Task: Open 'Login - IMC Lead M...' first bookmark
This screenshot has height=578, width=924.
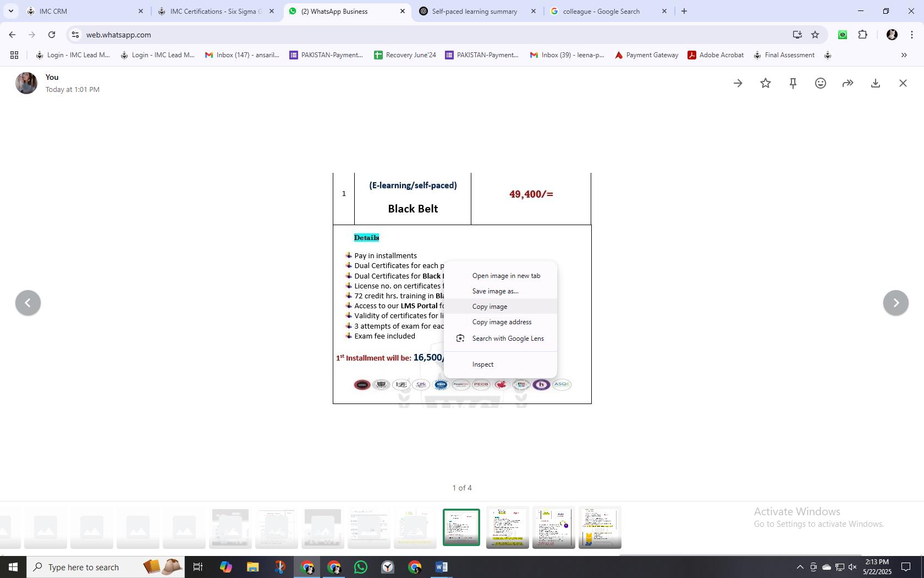Action: pyautogui.click(x=73, y=55)
